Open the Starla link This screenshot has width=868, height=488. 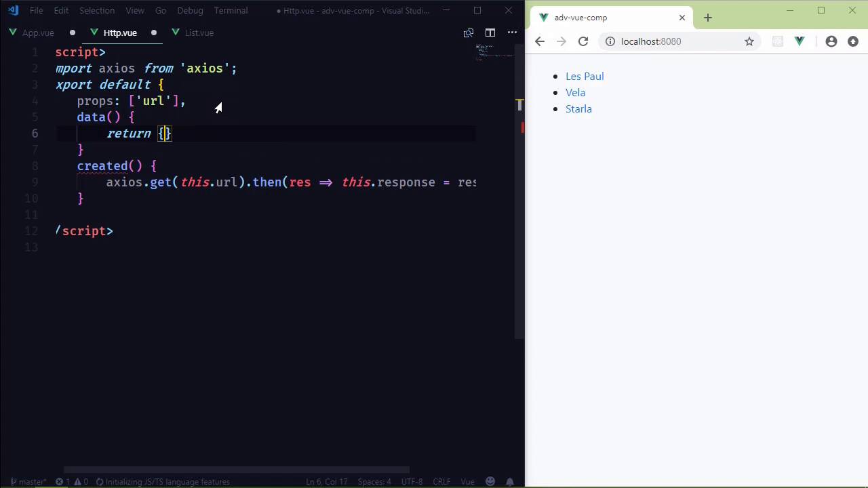click(x=578, y=109)
